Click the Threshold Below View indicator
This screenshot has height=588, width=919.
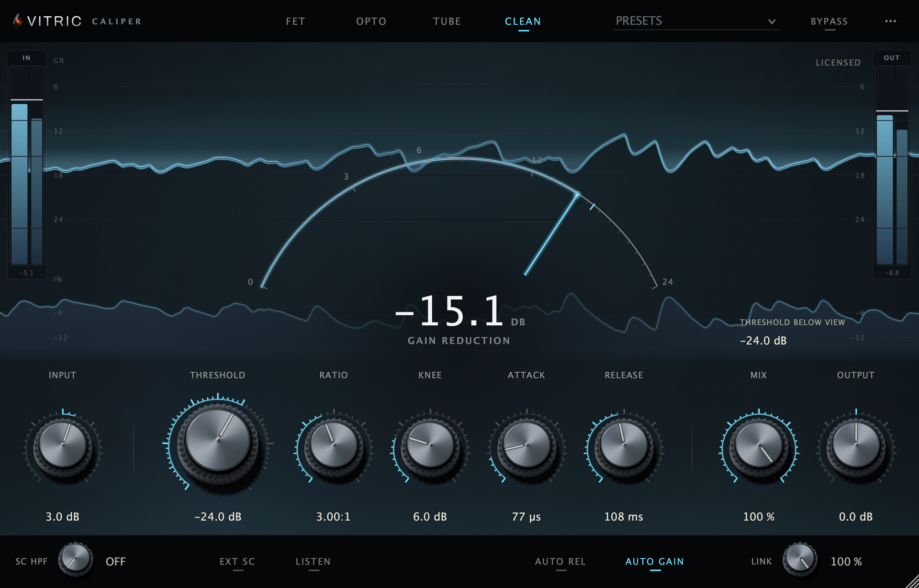click(792, 332)
